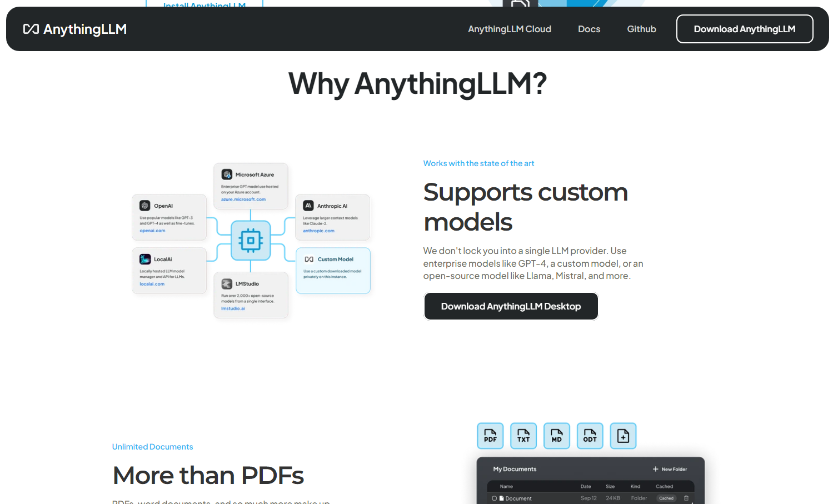Click the anthropic.com link text

[x=318, y=231]
